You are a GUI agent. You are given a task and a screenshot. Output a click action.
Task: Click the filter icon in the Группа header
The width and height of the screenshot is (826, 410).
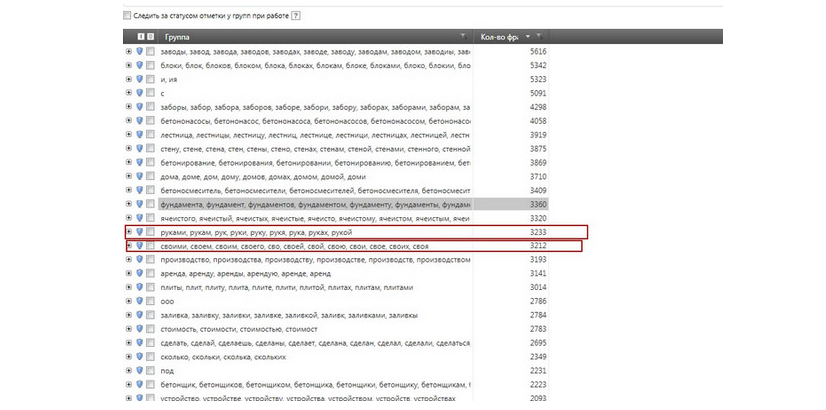pos(463,37)
